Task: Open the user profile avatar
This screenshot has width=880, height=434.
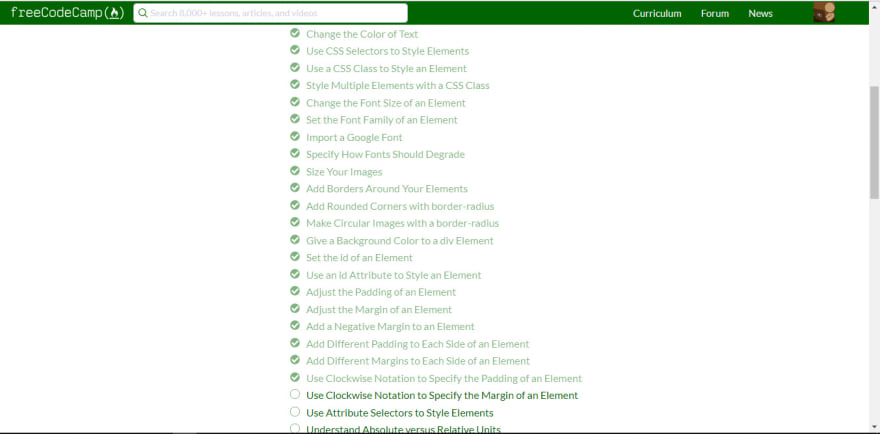Action: click(x=824, y=12)
